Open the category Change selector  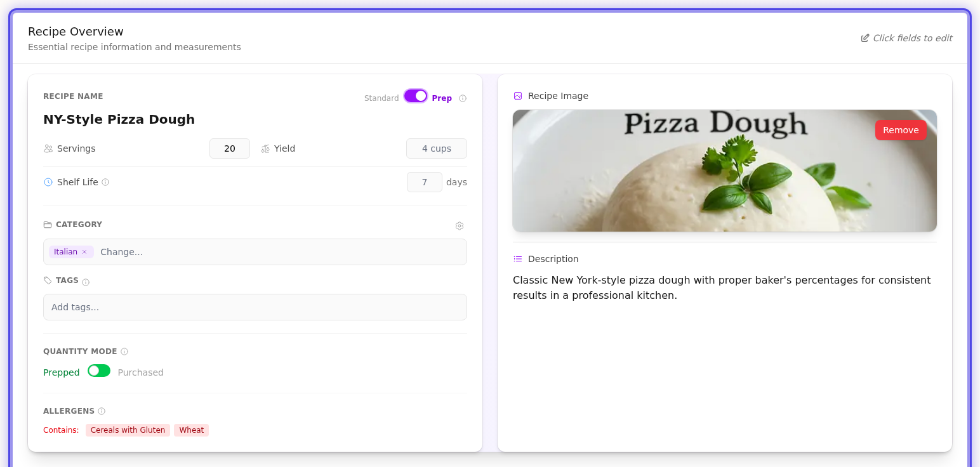122,252
